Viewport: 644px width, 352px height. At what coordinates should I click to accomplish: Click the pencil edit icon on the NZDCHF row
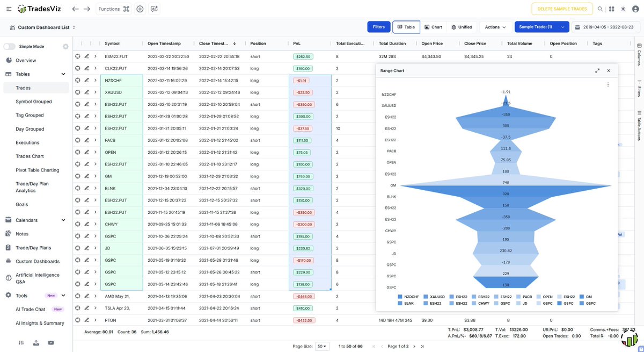click(x=87, y=80)
